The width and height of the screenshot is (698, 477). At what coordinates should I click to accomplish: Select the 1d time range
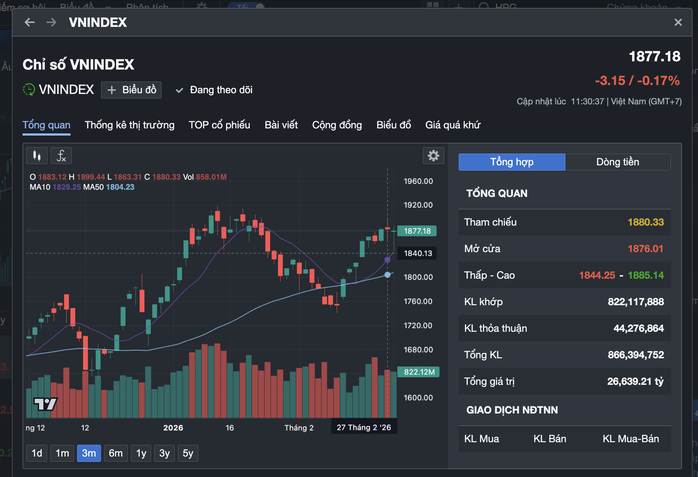point(37,453)
